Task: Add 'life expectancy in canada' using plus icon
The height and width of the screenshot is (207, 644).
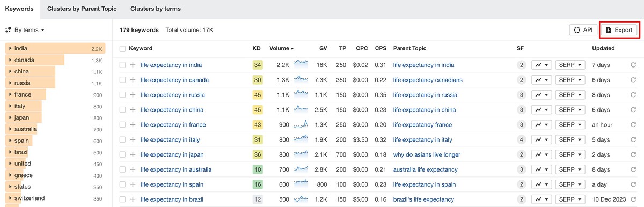Action: tap(133, 80)
